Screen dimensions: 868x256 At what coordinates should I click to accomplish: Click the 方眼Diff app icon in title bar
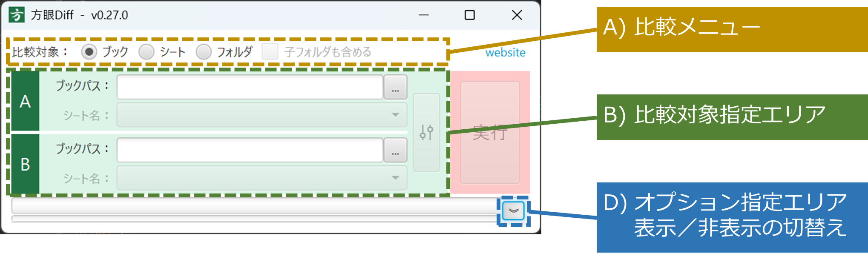(x=17, y=15)
